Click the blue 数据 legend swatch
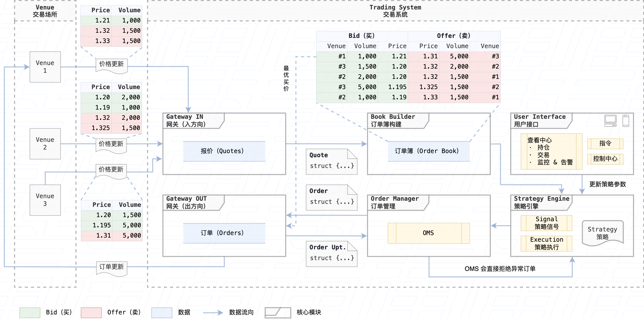Screen dimensions: 644x319 (162, 313)
